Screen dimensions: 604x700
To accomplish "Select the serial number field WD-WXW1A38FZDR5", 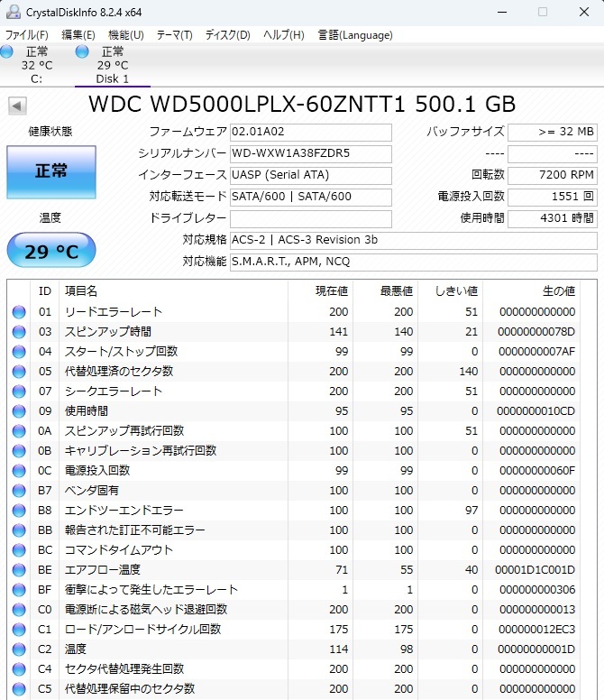I will [311, 153].
